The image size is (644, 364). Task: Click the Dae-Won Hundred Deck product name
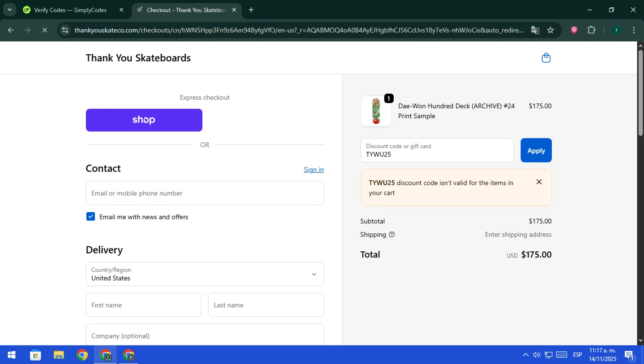coord(456,111)
